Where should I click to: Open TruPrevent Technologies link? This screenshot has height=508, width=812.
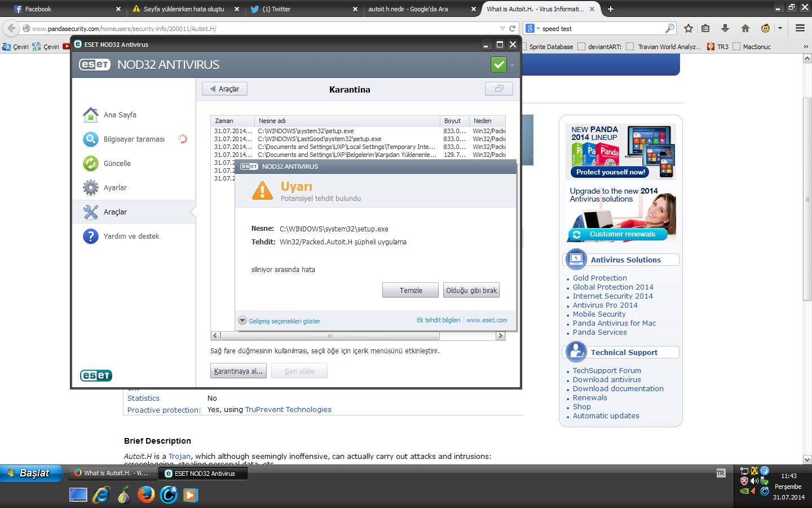pos(288,409)
